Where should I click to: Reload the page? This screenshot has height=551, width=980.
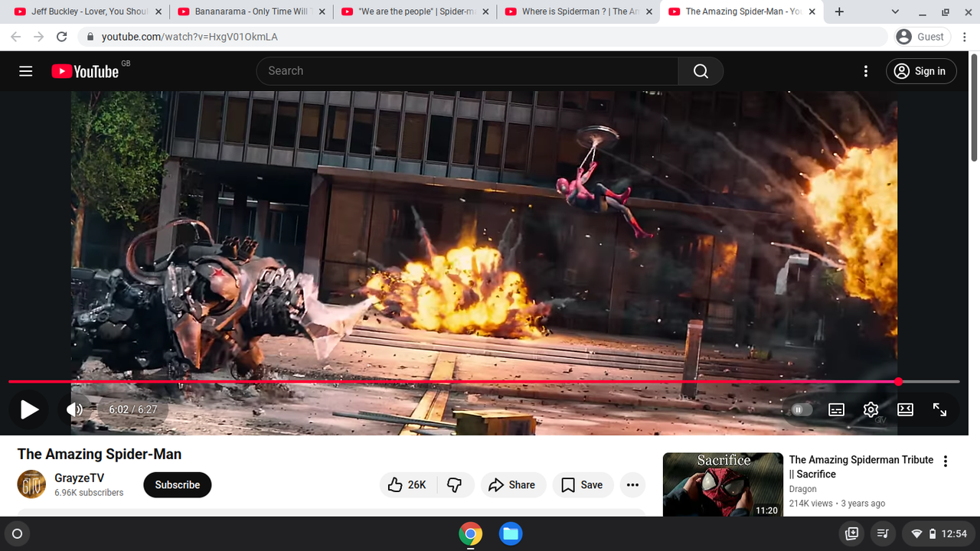point(62,37)
